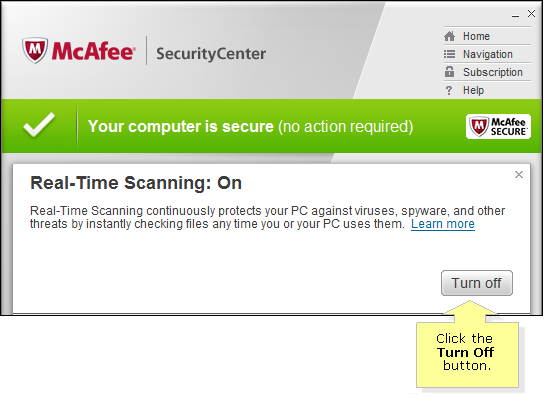Click the yellow Turn Off tooltip callout
Image resolution: width=546 pixels, height=399 pixels.
click(x=467, y=354)
